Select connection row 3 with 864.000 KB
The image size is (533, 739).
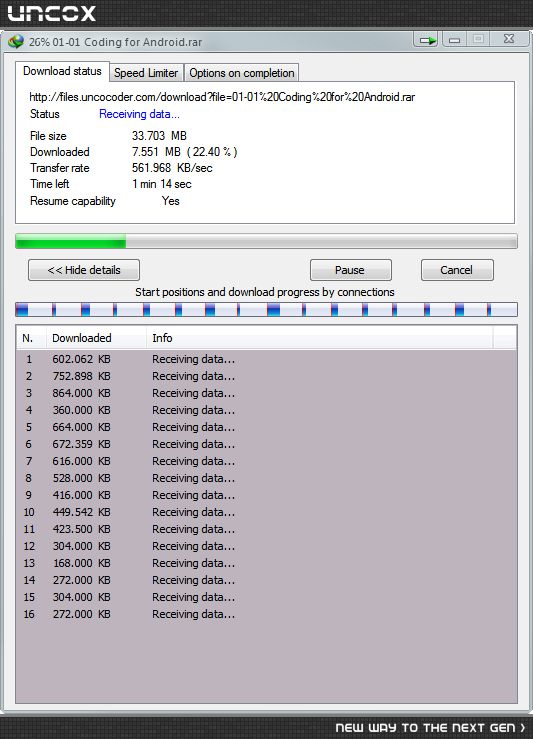(x=266, y=393)
